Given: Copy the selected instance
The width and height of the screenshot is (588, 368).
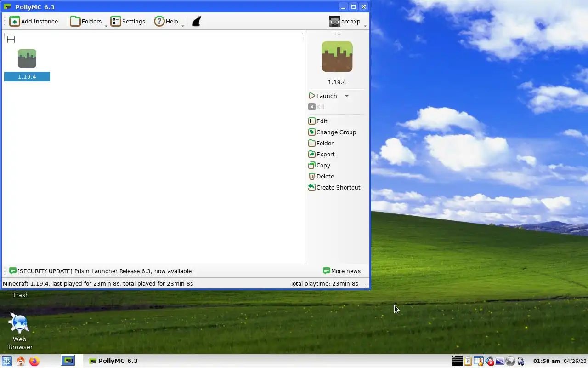Looking at the screenshot, I should [319, 165].
